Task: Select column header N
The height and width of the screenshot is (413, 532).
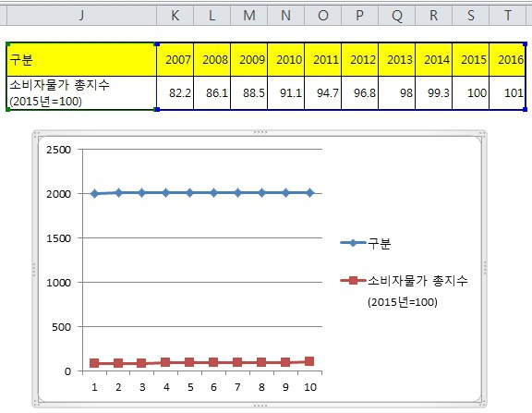Action: click(x=286, y=16)
